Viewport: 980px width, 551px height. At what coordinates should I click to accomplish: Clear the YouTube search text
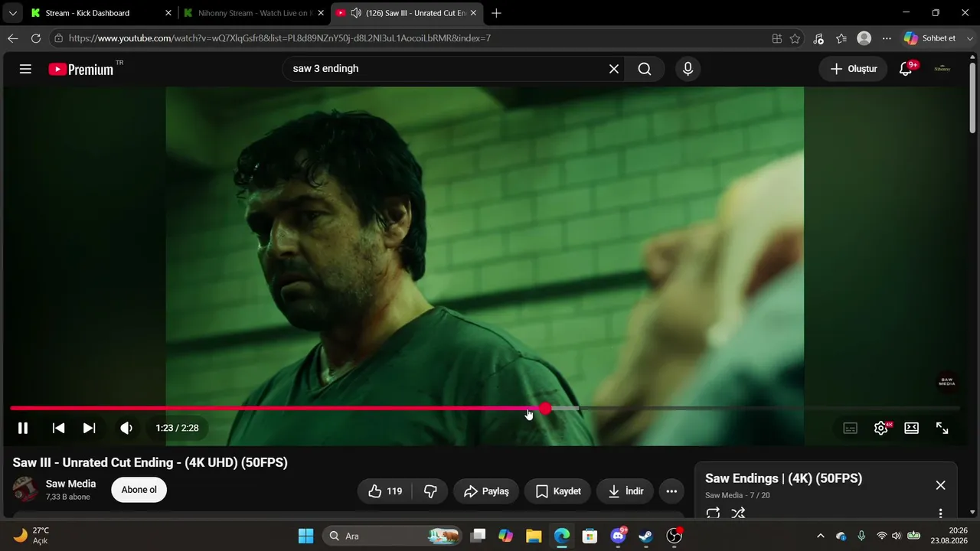click(x=614, y=69)
